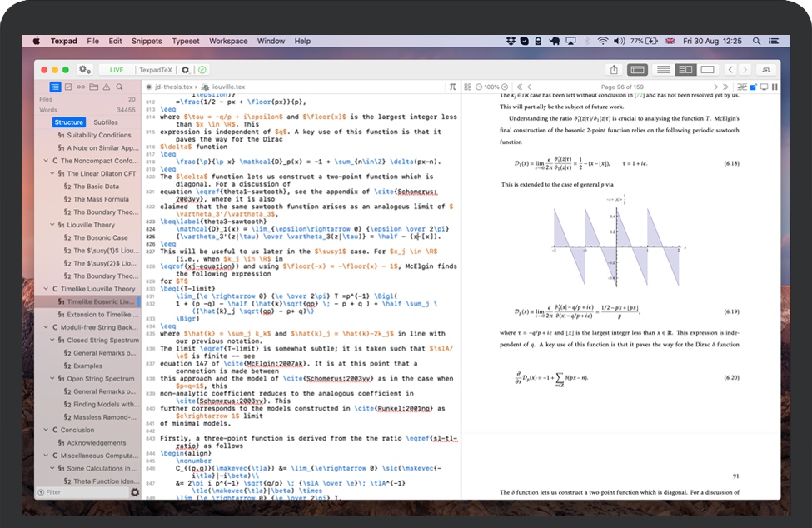This screenshot has width=812, height=528.
Task: Navigate forward with toolbar right arrow
Action: pos(745,69)
